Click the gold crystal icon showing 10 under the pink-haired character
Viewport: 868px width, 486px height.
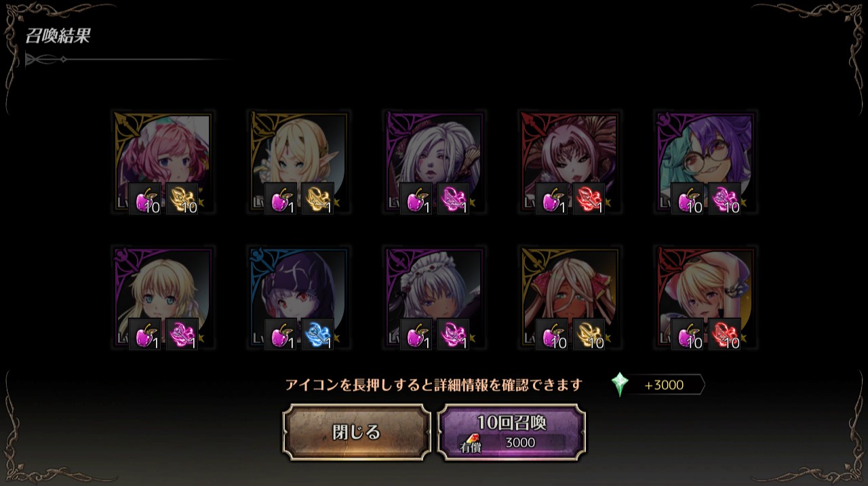182,199
